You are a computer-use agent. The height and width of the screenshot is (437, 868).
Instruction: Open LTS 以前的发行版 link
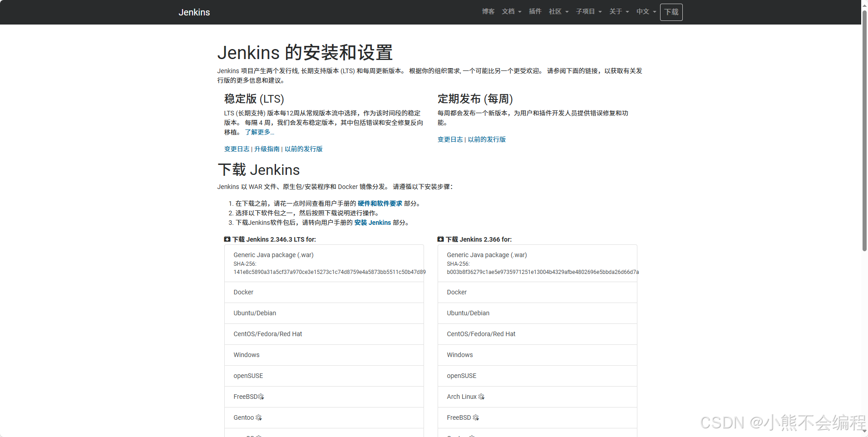(303, 149)
